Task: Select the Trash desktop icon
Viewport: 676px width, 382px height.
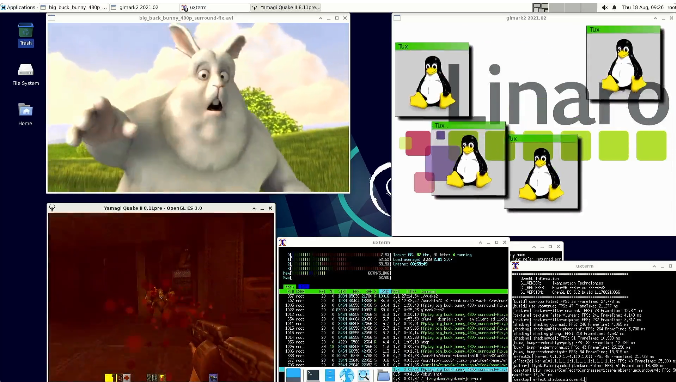Action: tap(25, 34)
